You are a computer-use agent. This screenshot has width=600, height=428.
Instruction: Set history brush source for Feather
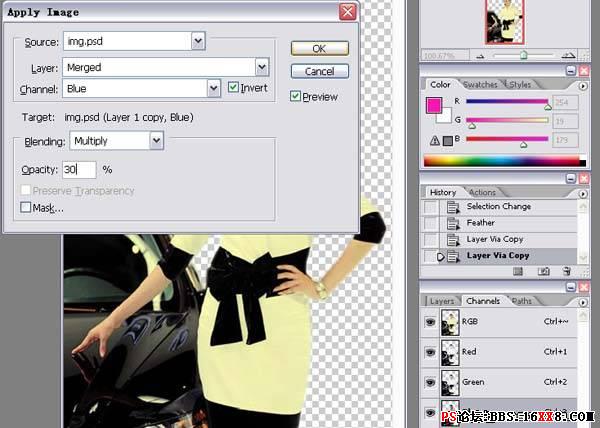[430, 223]
